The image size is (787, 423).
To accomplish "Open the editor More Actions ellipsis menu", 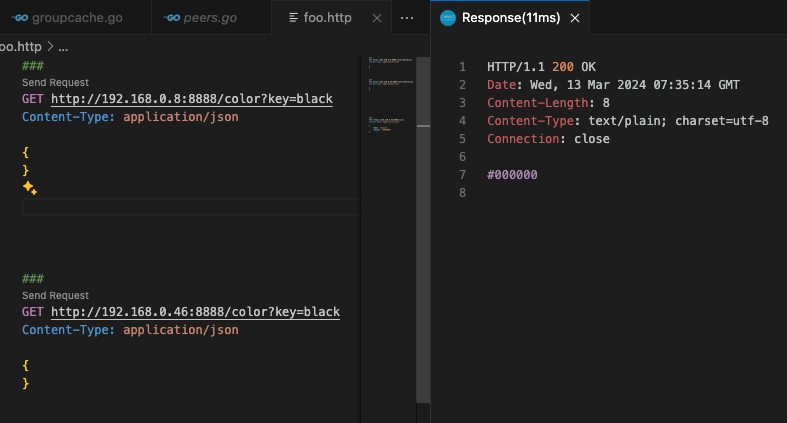I will click(407, 18).
